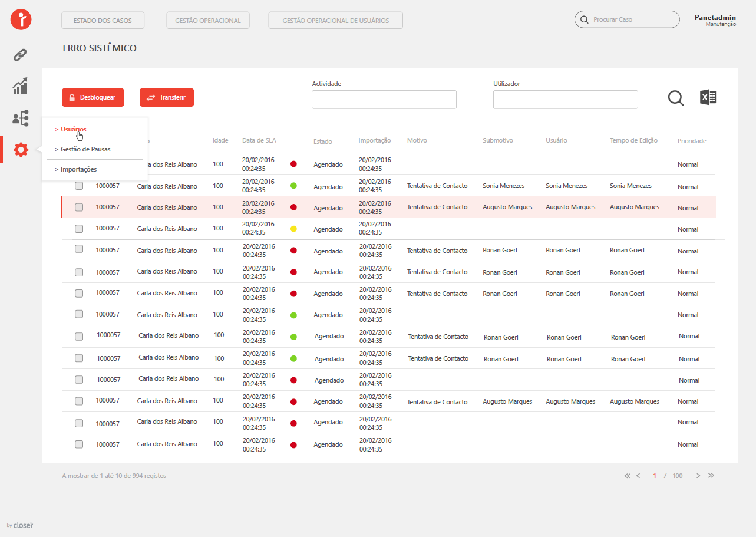
Task: Sort by the Importação column header
Action: pos(375,140)
